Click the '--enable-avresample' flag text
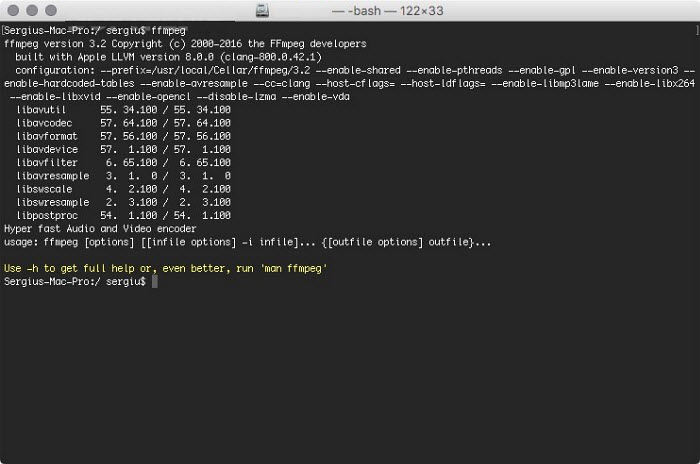This screenshot has width=700, height=464. pos(194,83)
